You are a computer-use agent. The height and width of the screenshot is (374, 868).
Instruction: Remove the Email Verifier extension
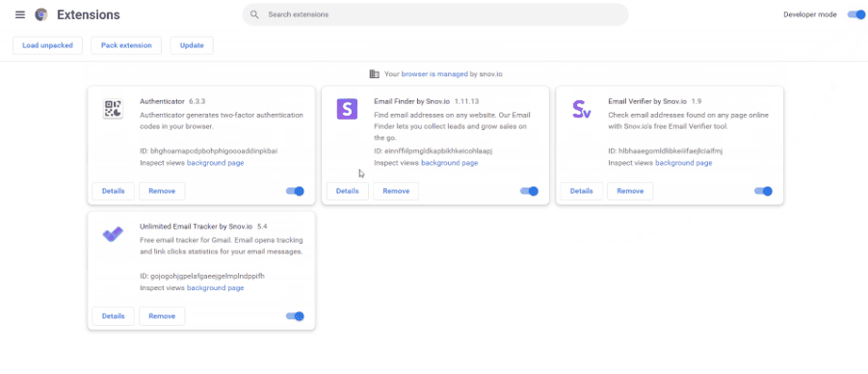tap(630, 191)
